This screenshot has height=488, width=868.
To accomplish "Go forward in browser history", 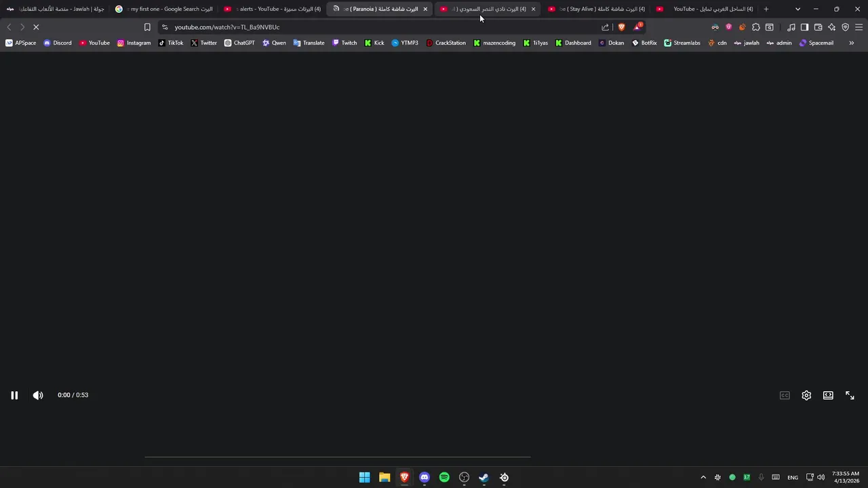I will point(22,27).
